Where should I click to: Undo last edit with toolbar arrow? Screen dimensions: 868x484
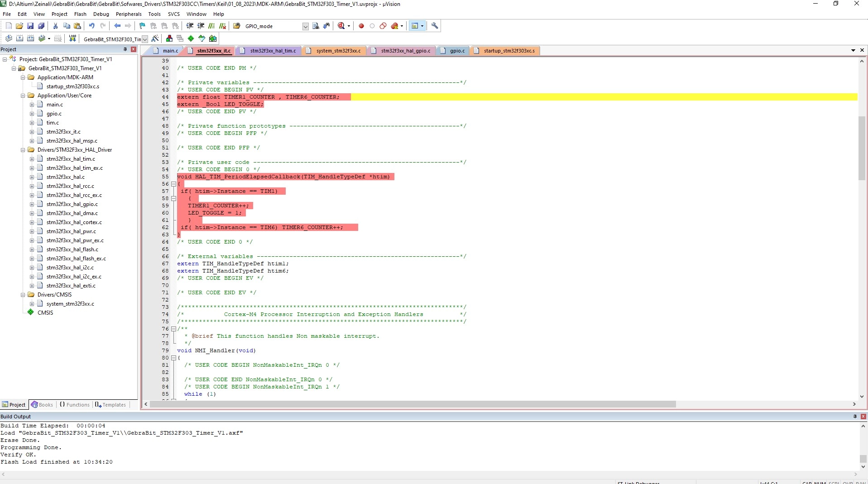click(92, 26)
